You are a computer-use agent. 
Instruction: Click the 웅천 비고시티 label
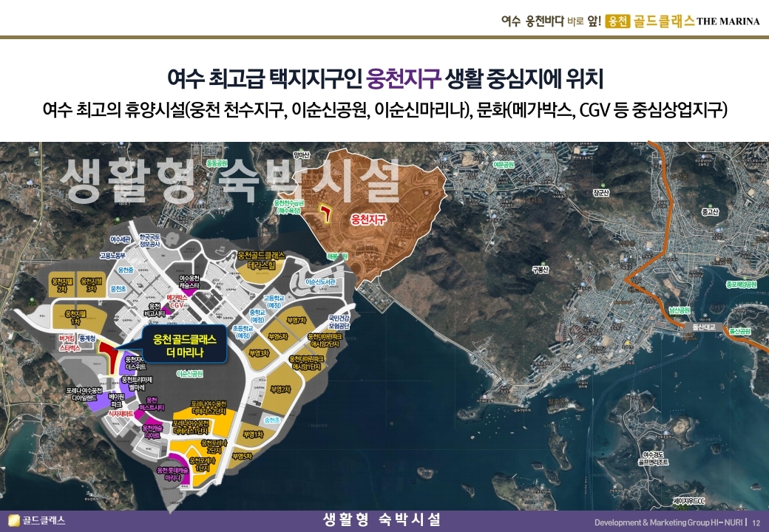155,310
